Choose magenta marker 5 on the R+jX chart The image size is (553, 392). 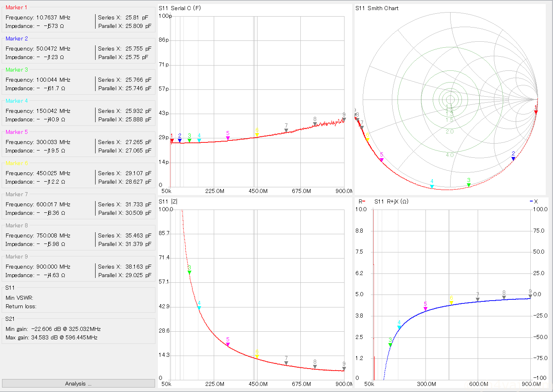pyautogui.click(x=425, y=309)
